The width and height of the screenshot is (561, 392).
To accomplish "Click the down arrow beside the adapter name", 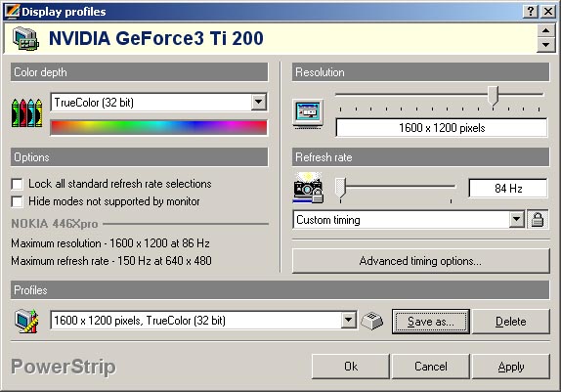I will pos(545,45).
